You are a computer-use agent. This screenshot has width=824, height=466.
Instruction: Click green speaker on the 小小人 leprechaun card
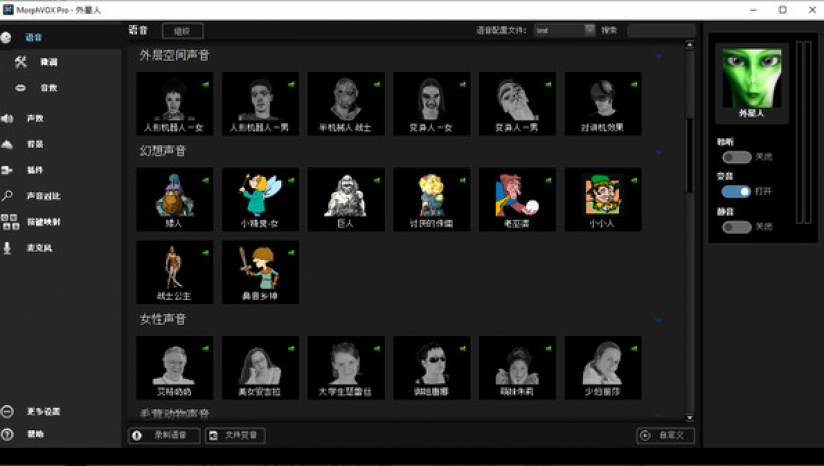point(634,180)
